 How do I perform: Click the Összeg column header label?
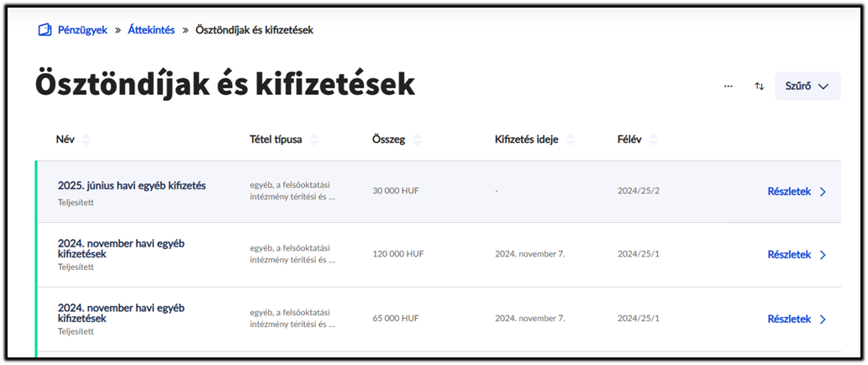(x=388, y=140)
